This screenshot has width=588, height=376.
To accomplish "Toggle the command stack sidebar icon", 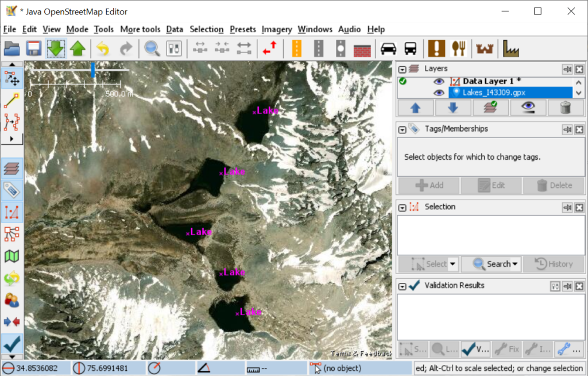I will coord(12,278).
